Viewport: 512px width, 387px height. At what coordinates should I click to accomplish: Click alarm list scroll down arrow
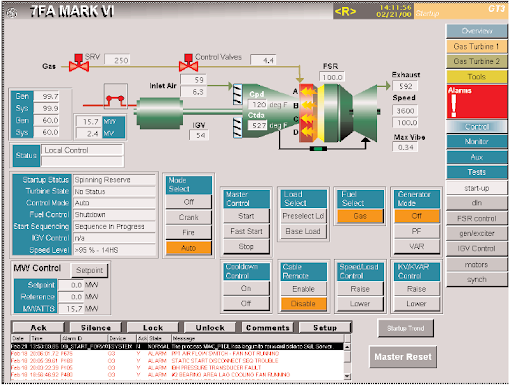tap(347, 376)
